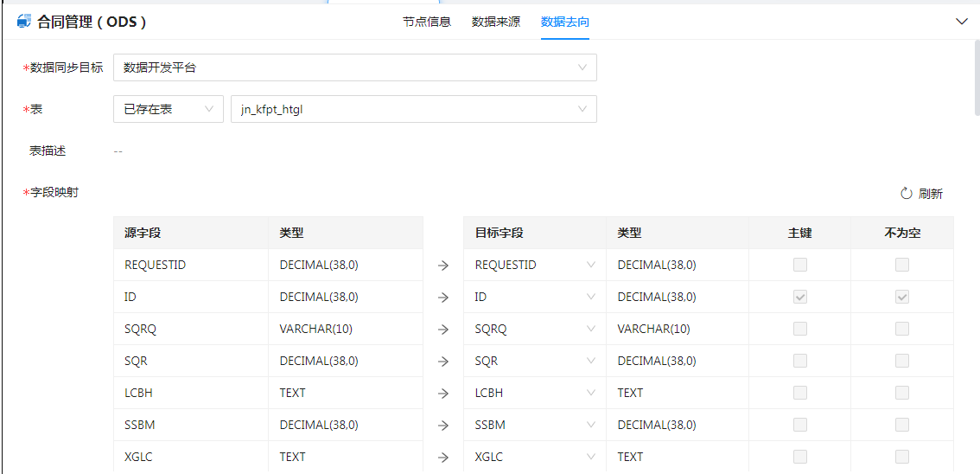980x474 pixels.
Task: Toggle not-null checkbox for ID field
Action: tap(902, 297)
